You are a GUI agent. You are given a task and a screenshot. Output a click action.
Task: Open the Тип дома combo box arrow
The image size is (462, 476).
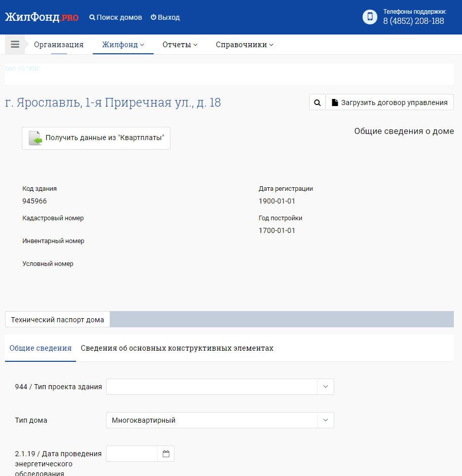pos(325,420)
